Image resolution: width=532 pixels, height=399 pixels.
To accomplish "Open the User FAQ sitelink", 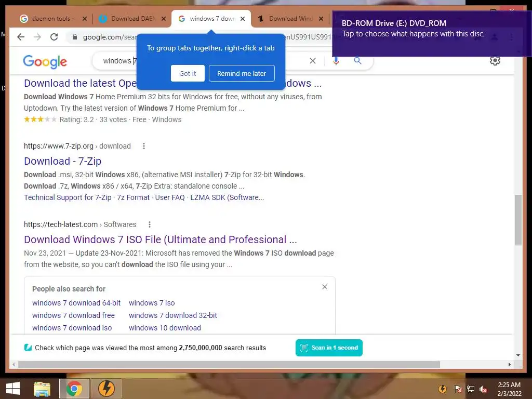I will [x=170, y=197].
